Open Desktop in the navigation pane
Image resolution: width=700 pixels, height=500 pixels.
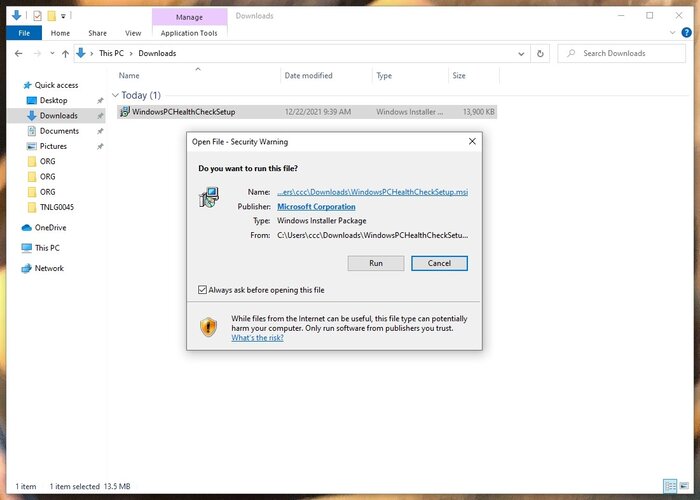coord(54,100)
